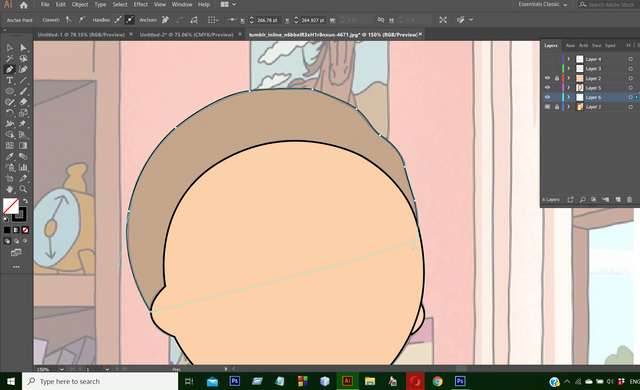Switch to Untitled-1 document tab
640x390 pixels.
[81, 35]
